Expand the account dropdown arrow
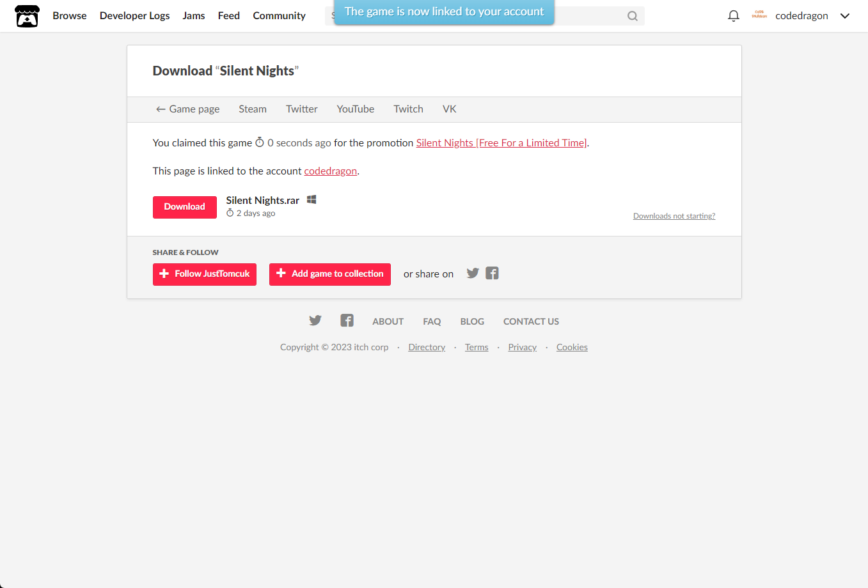The height and width of the screenshot is (588, 868). pos(845,16)
